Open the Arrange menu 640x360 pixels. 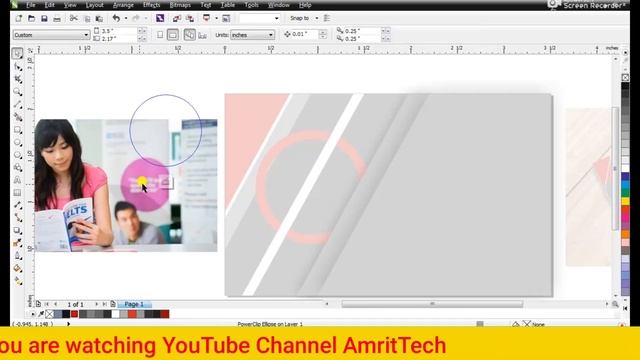point(123,5)
